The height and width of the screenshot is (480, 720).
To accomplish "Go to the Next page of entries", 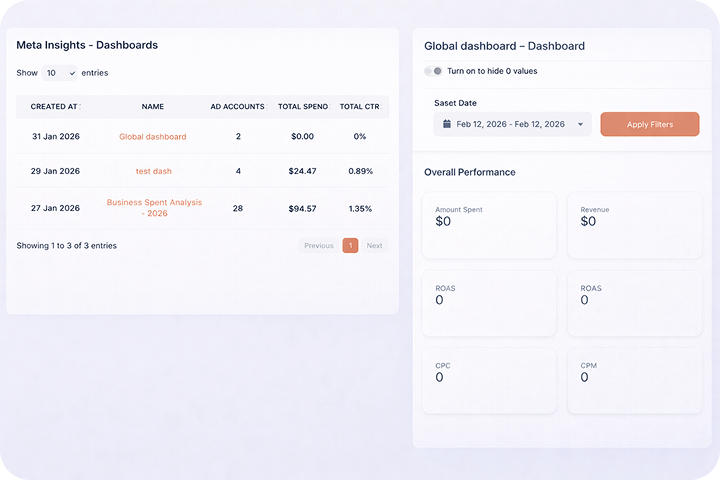I will point(374,245).
